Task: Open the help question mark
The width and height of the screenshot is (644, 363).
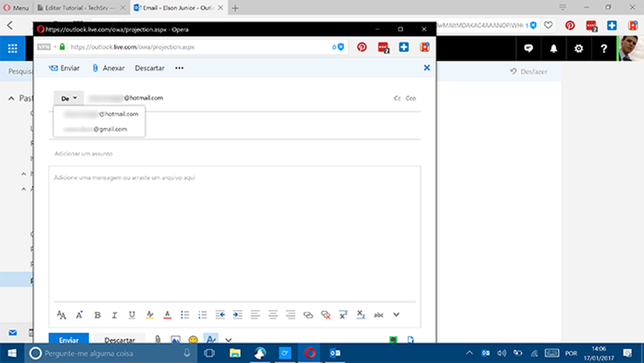Action: 603,48
